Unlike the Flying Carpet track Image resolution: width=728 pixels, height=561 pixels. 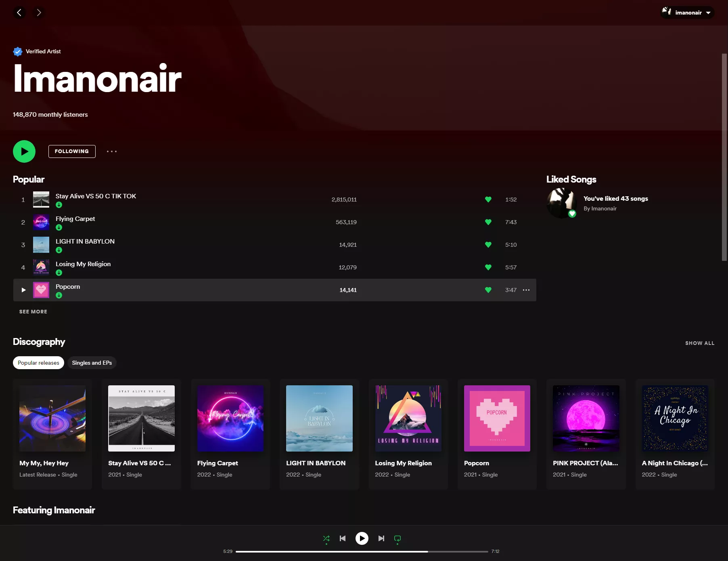(x=488, y=222)
